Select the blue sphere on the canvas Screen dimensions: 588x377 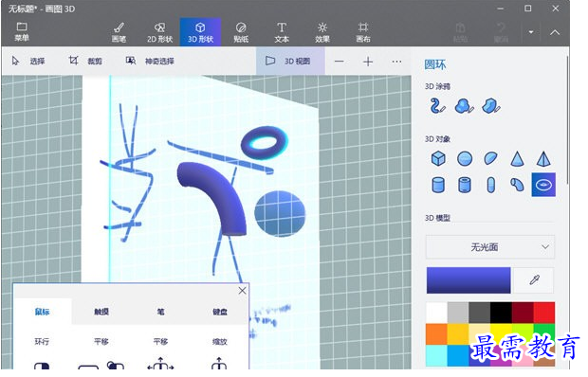(x=280, y=214)
